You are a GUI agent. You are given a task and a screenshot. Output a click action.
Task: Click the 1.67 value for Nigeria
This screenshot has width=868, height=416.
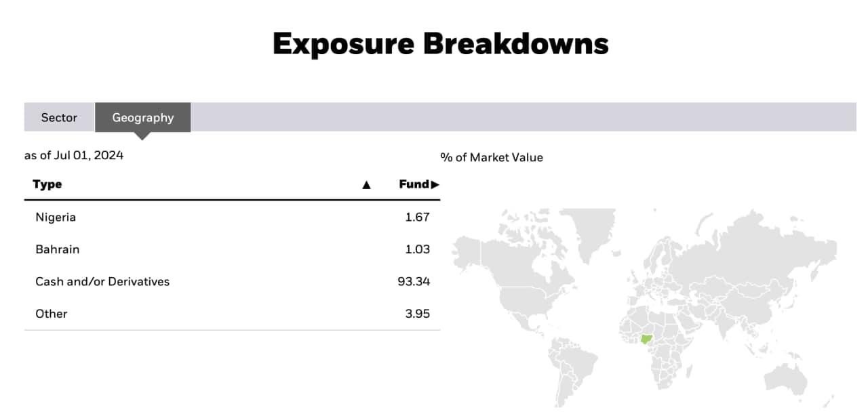(417, 217)
